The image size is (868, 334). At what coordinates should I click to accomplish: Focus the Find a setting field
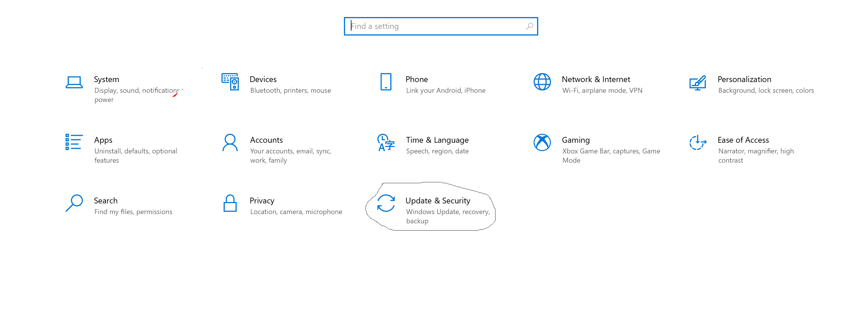coord(441,26)
